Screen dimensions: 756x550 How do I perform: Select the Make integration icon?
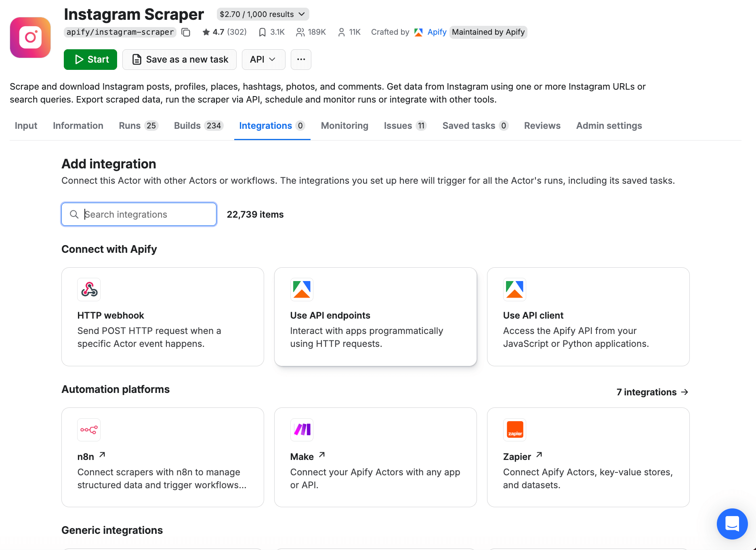tap(302, 430)
